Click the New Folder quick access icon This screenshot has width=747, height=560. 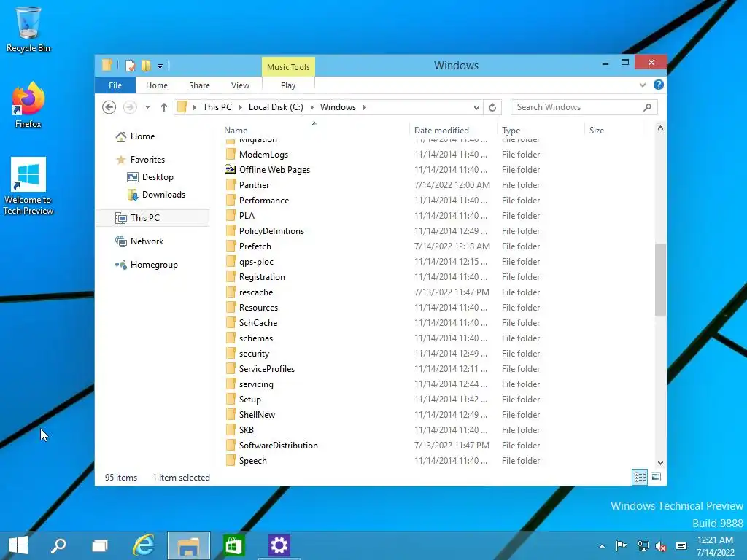(x=146, y=66)
